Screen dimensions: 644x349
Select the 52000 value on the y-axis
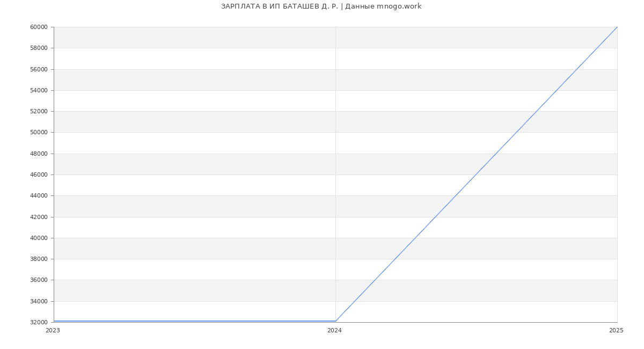(x=39, y=112)
